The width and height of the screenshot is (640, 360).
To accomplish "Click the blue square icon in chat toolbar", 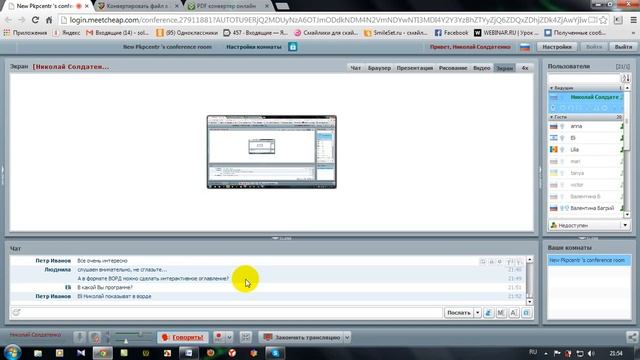I will pos(527,313).
